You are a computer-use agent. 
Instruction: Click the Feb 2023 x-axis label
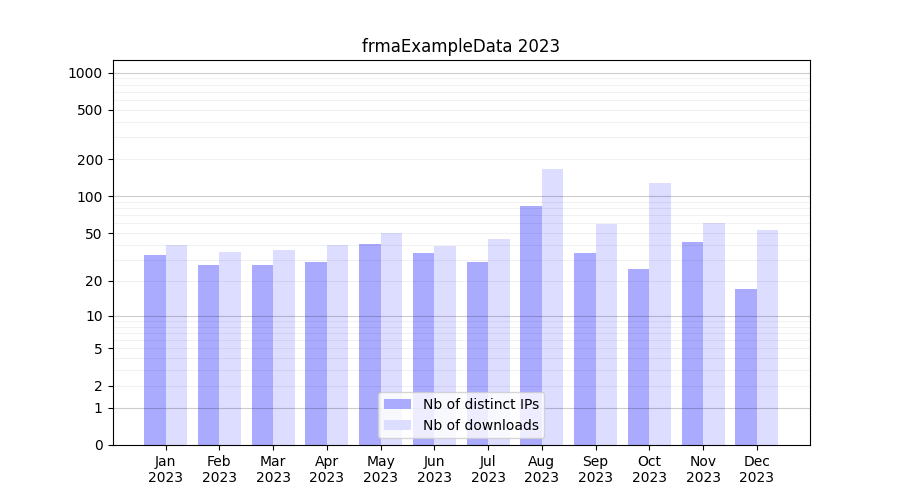click(x=219, y=469)
